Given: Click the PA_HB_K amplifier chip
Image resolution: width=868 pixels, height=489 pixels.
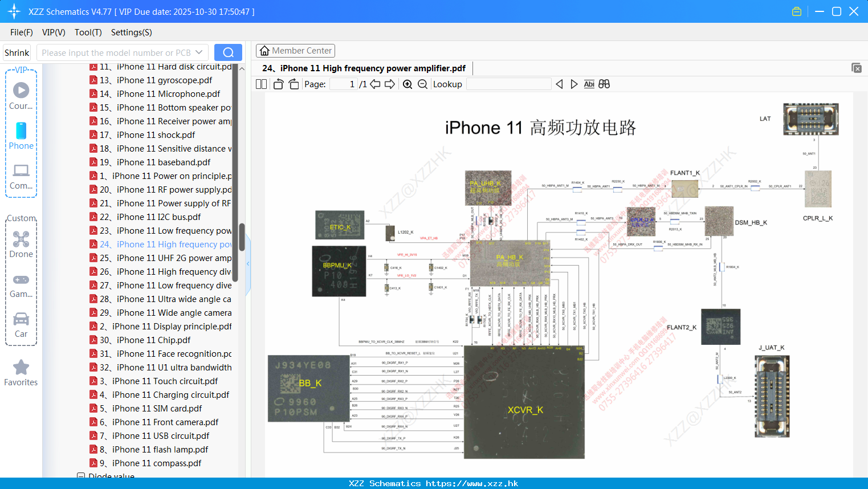Looking at the screenshot, I should (509, 262).
